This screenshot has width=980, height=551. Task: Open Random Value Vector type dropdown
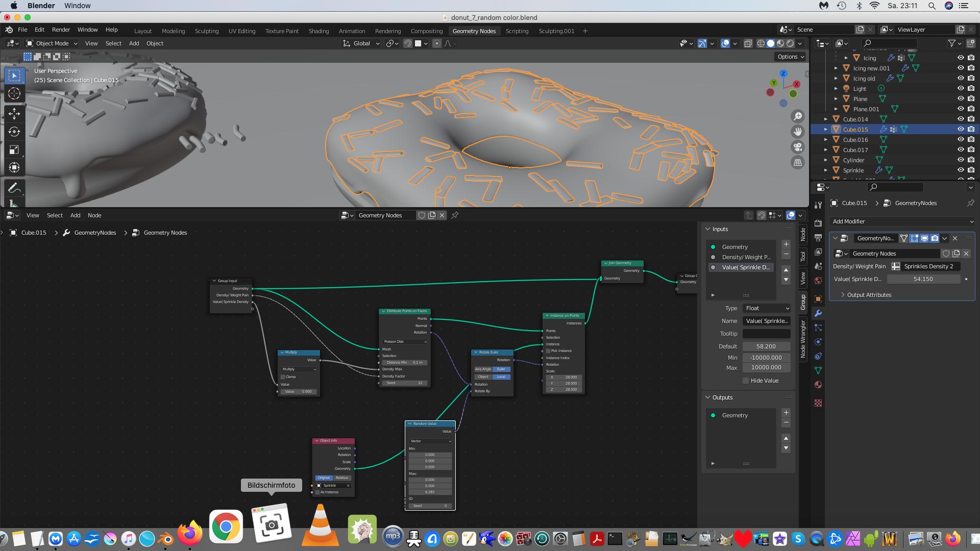[x=430, y=441]
